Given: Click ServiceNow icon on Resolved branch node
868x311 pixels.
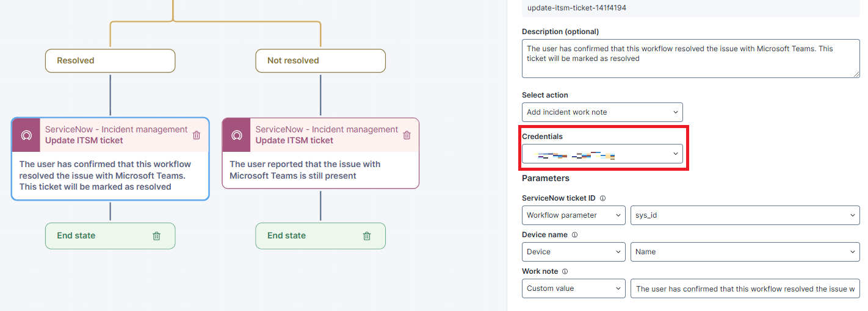Looking at the screenshot, I should coord(26,135).
